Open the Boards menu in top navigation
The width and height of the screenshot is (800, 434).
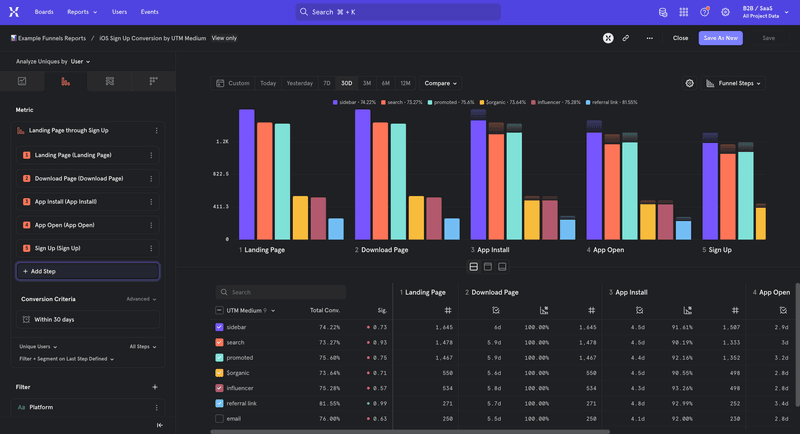coord(44,12)
